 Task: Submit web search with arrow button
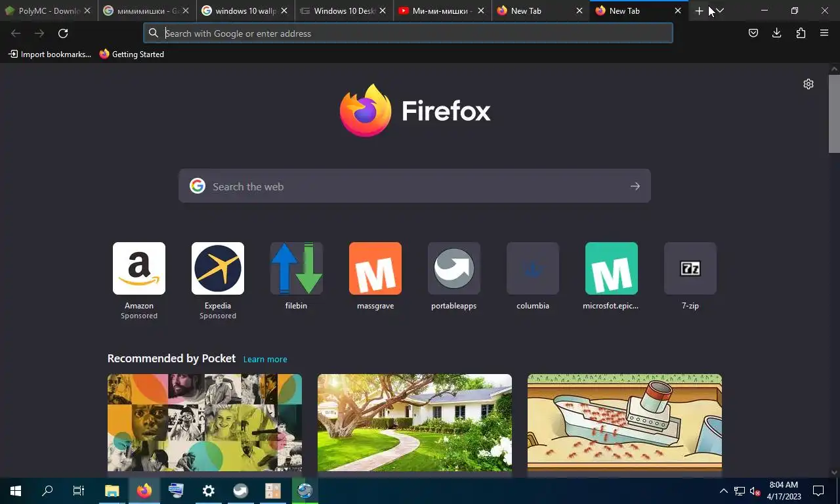coord(635,186)
